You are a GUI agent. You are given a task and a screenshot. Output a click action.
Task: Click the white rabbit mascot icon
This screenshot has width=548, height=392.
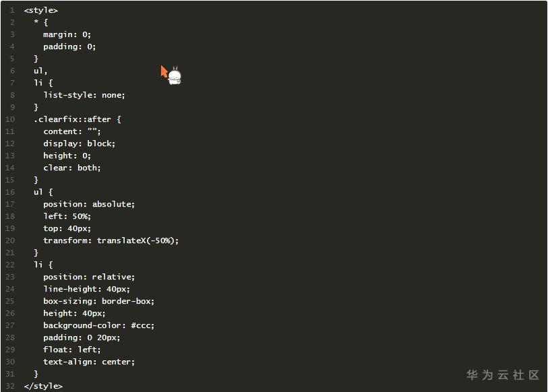[x=175, y=75]
